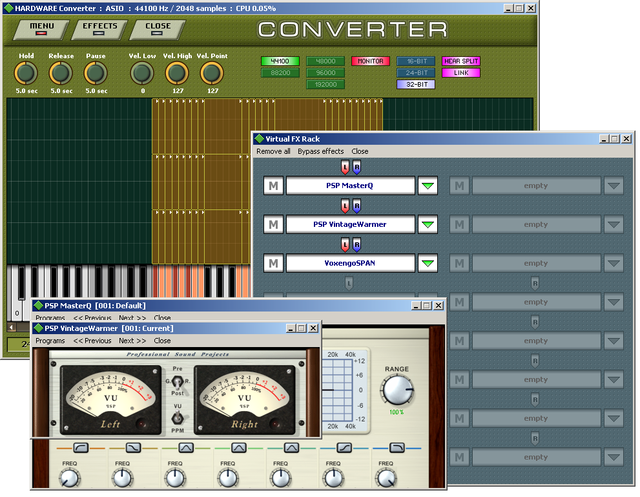Select the 192000 sample rate
Screen dimensions: 640x497
click(x=325, y=84)
